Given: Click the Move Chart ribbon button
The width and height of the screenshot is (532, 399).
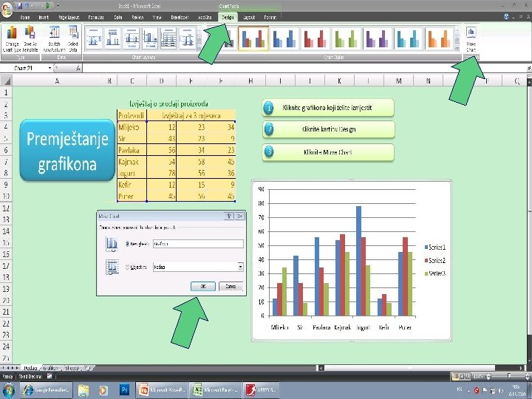Looking at the screenshot, I should pyautogui.click(x=471, y=39).
